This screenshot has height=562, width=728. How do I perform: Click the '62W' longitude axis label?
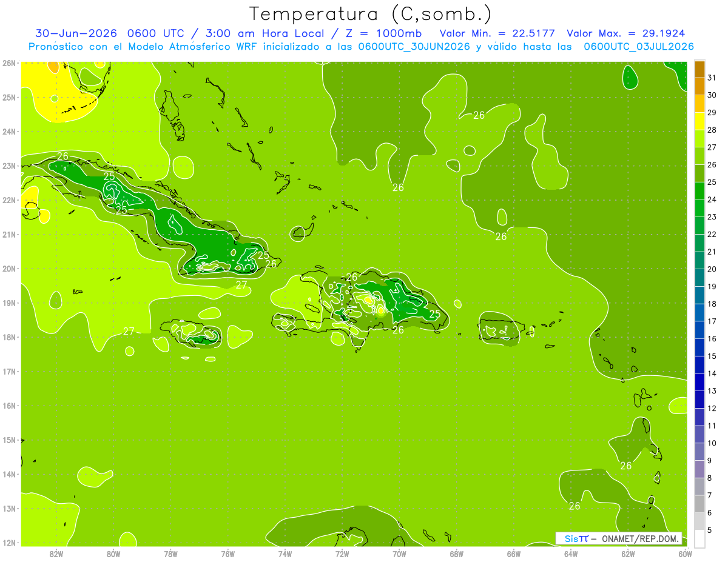click(x=628, y=553)
